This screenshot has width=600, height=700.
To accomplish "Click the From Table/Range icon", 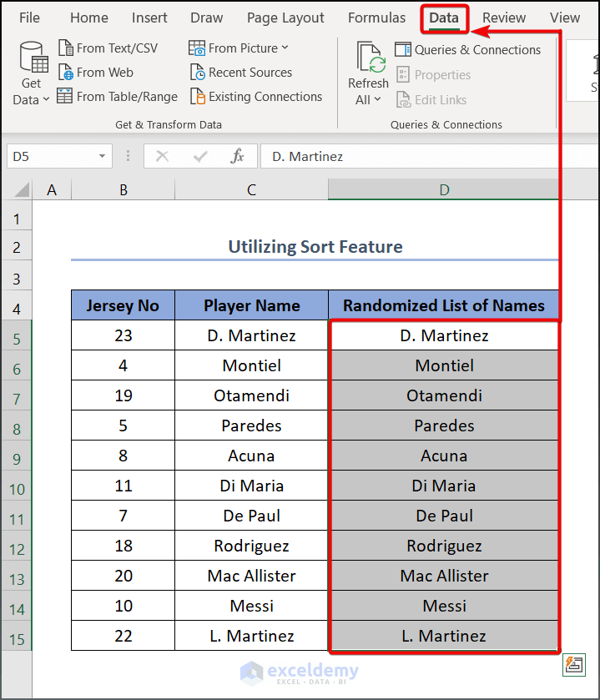I will 65,97.
